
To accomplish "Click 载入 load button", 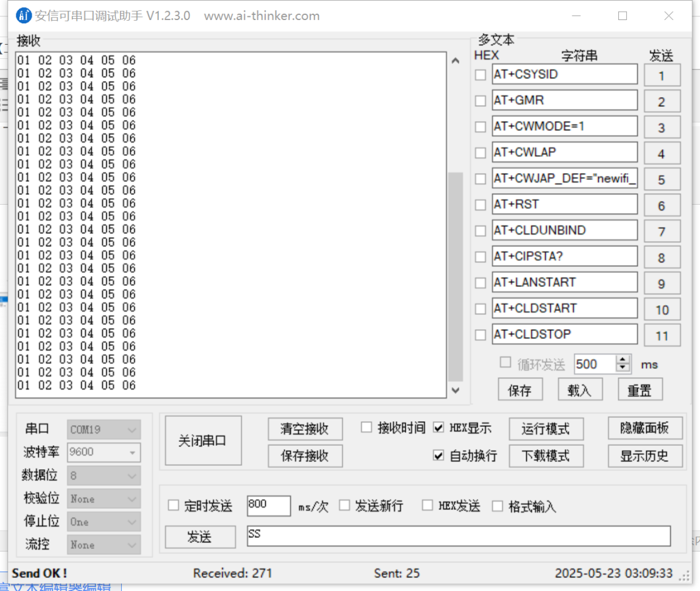I will (x=580, y=389).
